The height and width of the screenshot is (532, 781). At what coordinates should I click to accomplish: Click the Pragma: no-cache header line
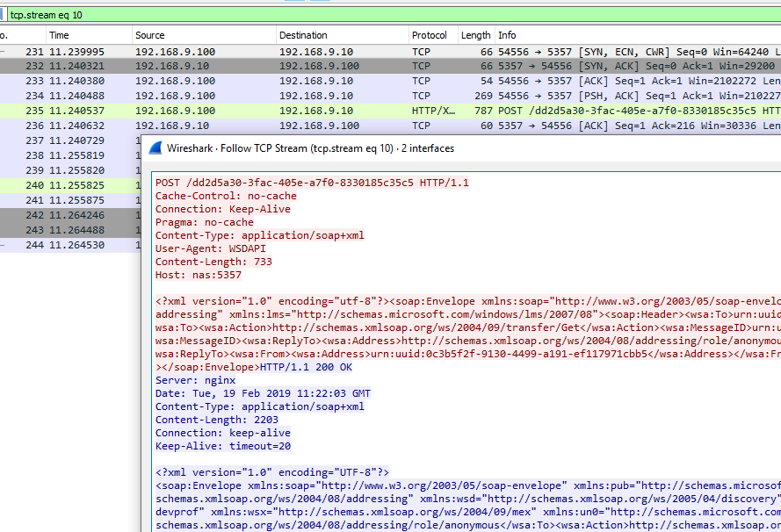[204, 222]
